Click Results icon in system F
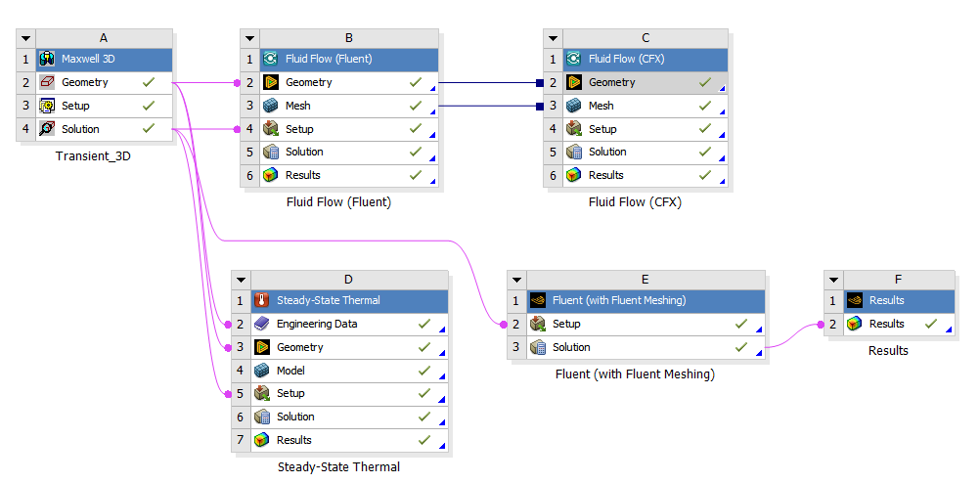The image size is (980, 483). 855,324
